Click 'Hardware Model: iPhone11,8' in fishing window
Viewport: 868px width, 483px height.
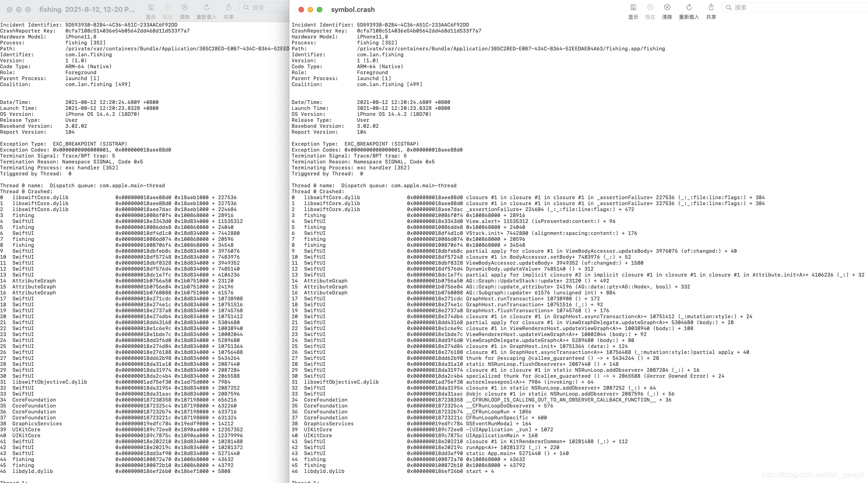(x=48, y=37)
